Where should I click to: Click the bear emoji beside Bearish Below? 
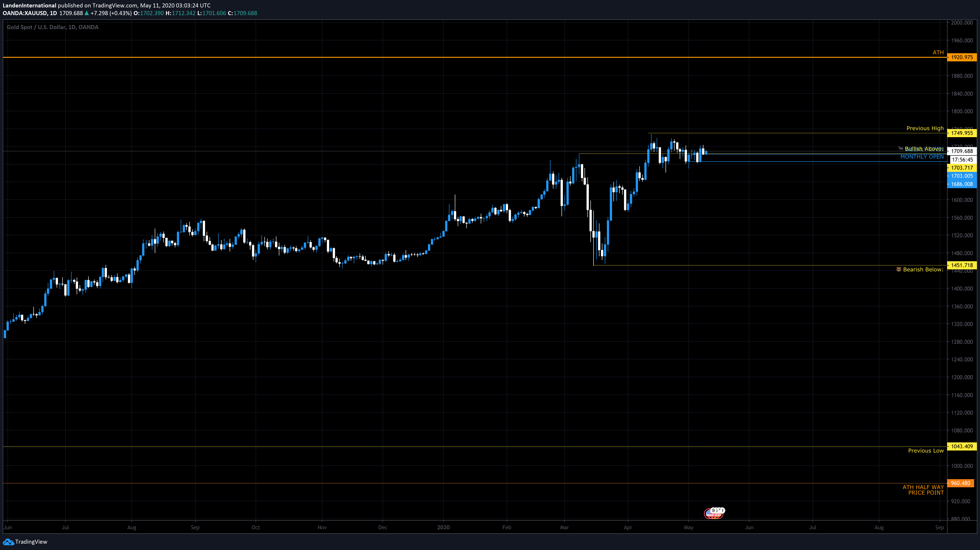pyautogui.click(x=898, y=269)
